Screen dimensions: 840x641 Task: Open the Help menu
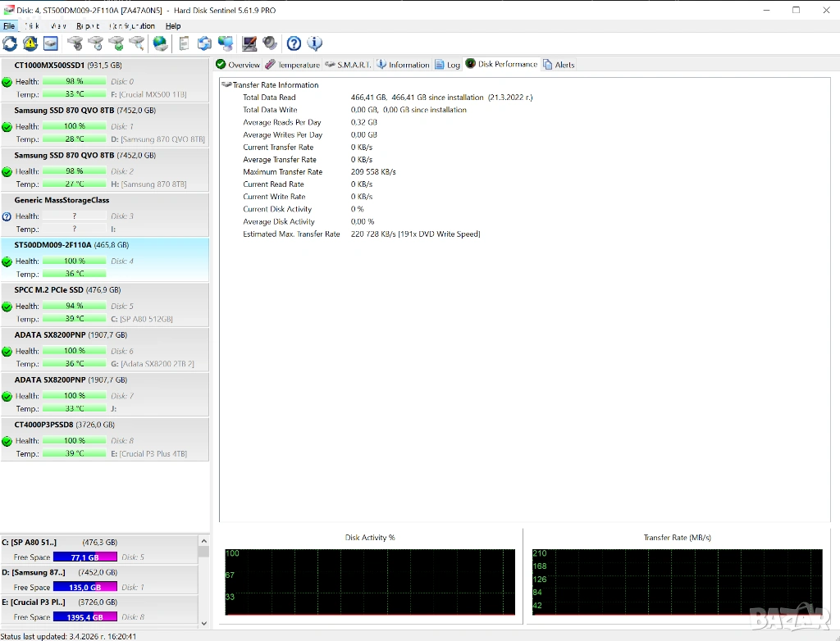(173, 26)
